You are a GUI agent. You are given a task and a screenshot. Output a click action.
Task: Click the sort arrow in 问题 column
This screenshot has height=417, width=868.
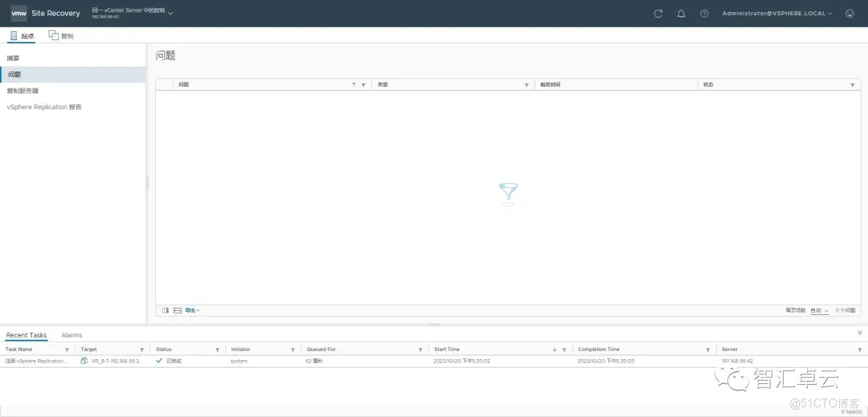[354, 84]
